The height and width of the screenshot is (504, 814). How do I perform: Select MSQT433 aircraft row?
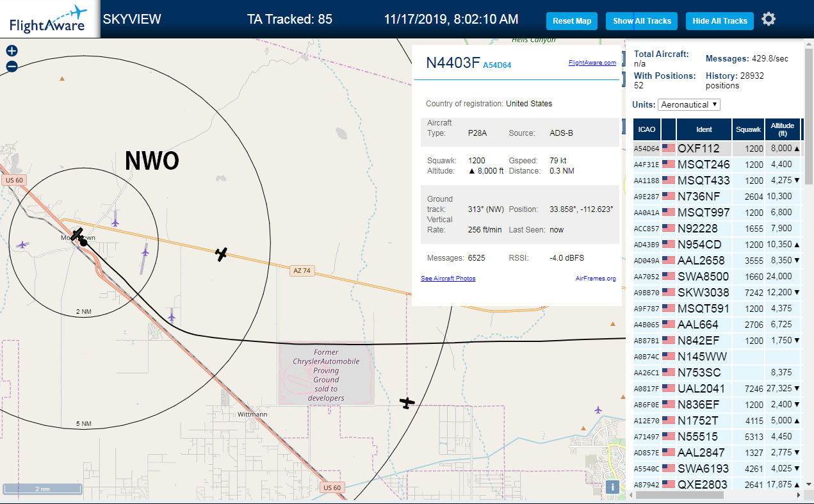coord(718,181)
